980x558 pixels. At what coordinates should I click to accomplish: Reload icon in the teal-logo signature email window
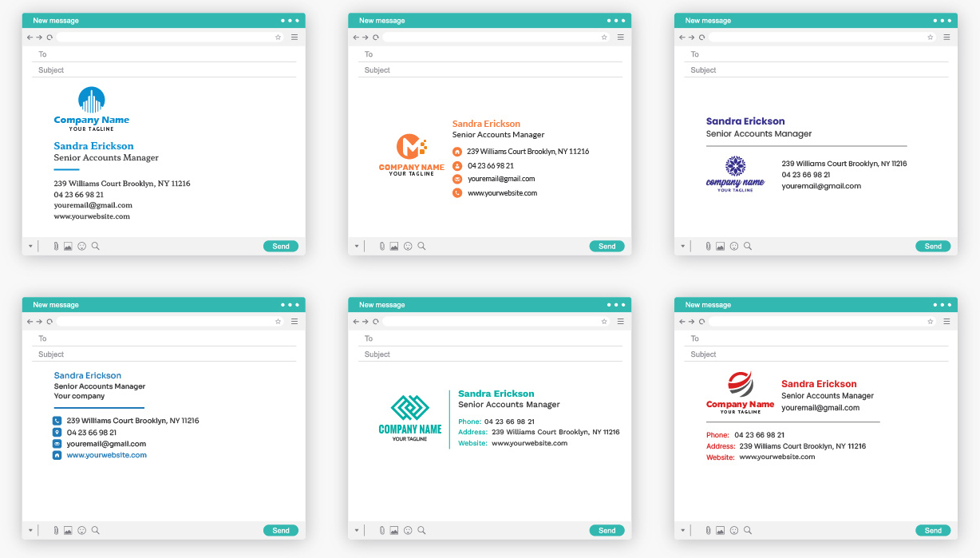[376, 322]
